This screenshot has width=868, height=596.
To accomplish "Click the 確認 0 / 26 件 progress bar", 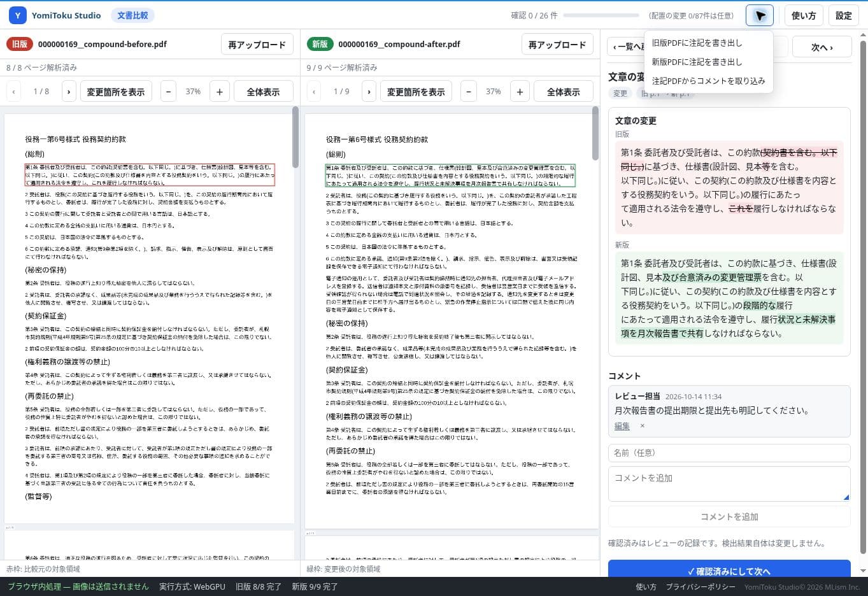I will 601,15.
